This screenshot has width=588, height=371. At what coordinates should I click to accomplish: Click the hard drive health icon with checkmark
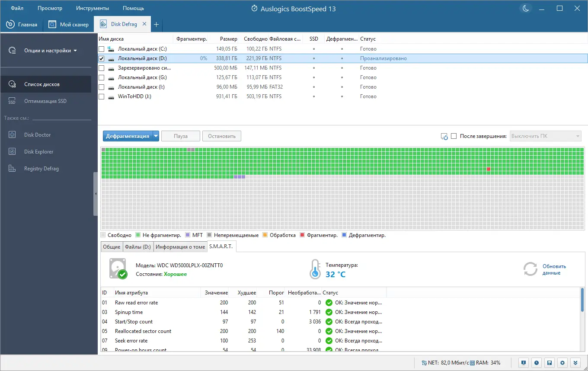coord(118,269)
